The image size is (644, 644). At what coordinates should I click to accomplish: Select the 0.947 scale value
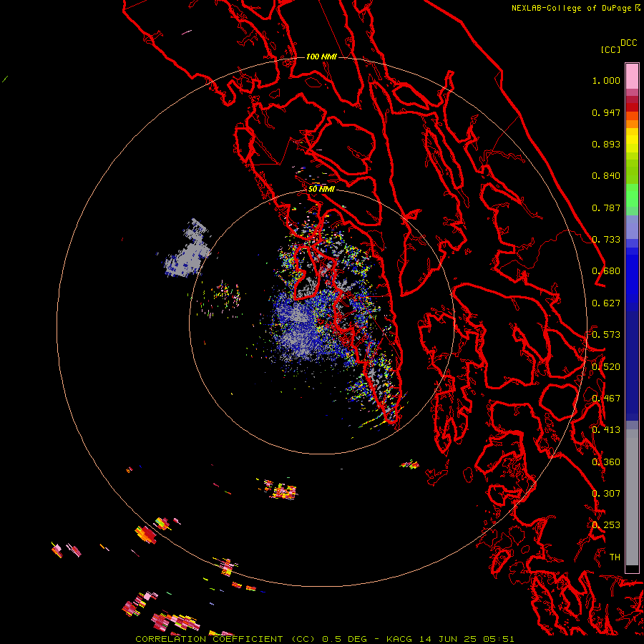(606, 112)
